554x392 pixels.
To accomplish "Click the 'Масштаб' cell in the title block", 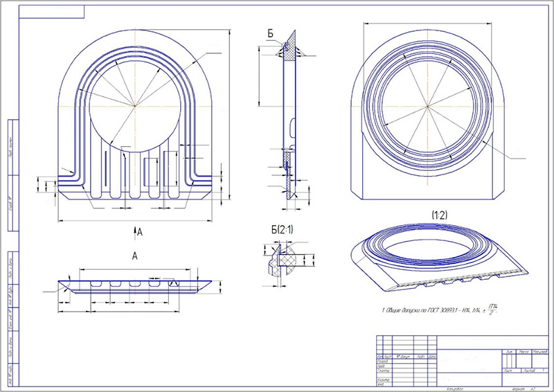I will 541,352.
